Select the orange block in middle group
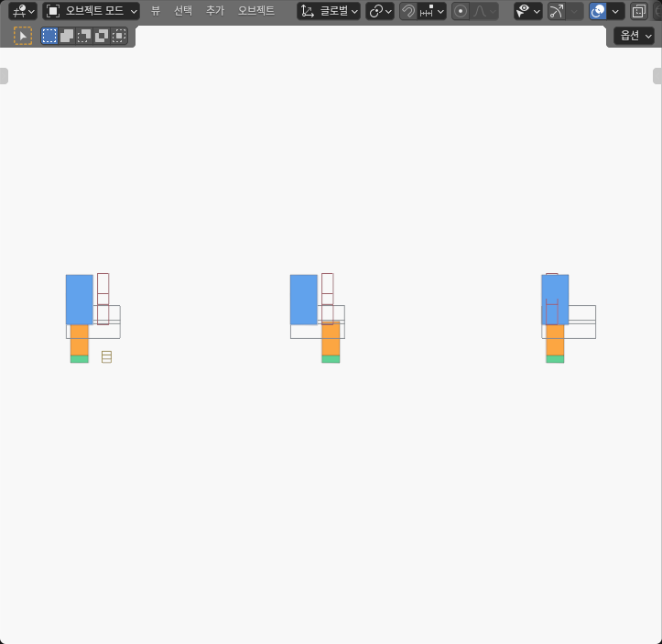Screen dimensions: 662x644 (331, 339)
